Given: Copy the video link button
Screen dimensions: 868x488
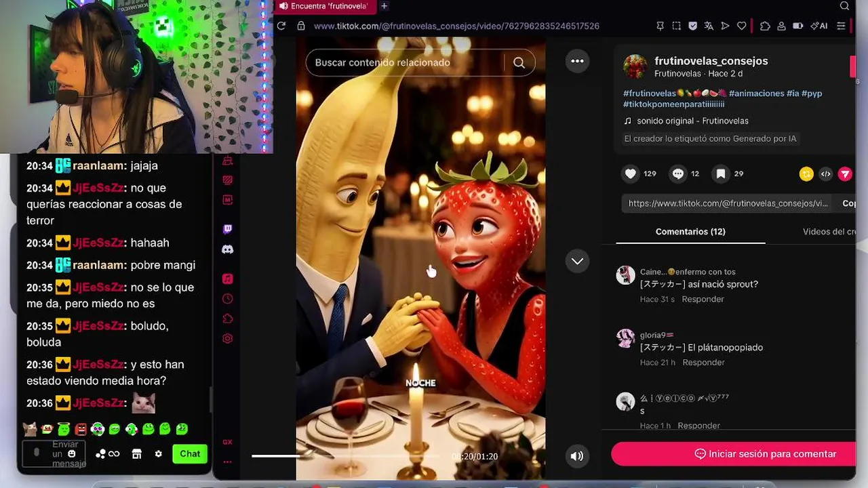Looking at the screenshot, I should click(848, 203).
